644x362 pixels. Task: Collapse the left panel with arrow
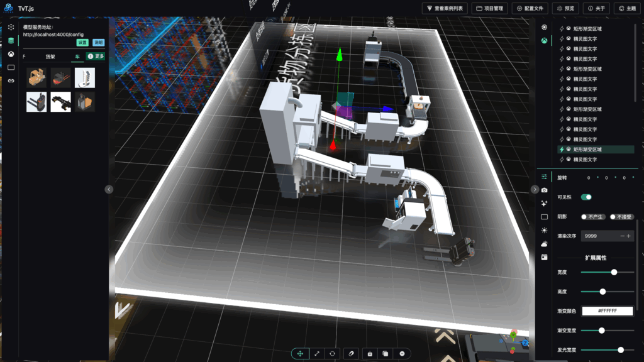[109, 189]
